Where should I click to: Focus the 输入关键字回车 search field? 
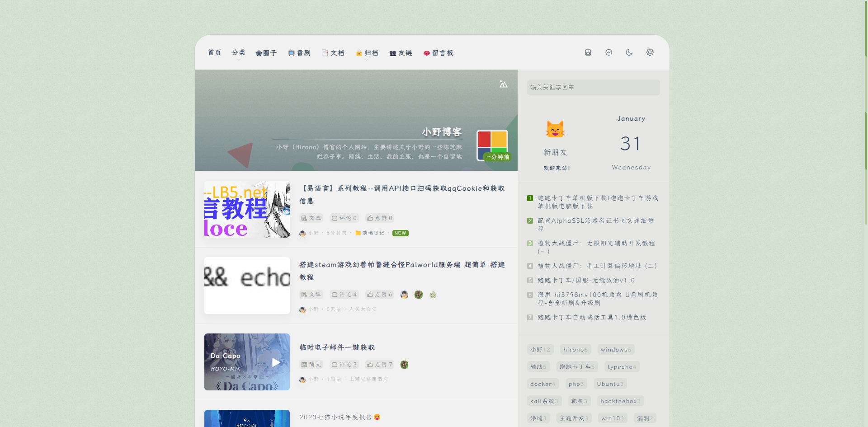pyautogui.click(x=593, y=88)
